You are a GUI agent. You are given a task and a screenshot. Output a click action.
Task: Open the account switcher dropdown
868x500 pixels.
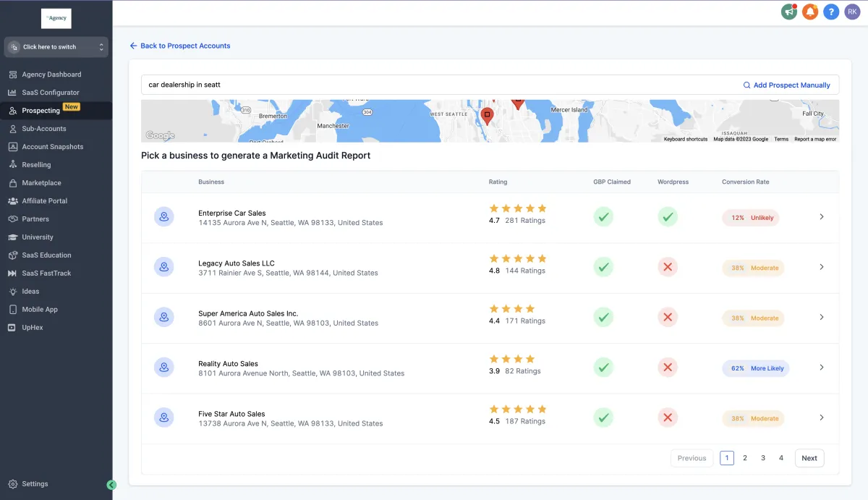[x=56, y=47]
